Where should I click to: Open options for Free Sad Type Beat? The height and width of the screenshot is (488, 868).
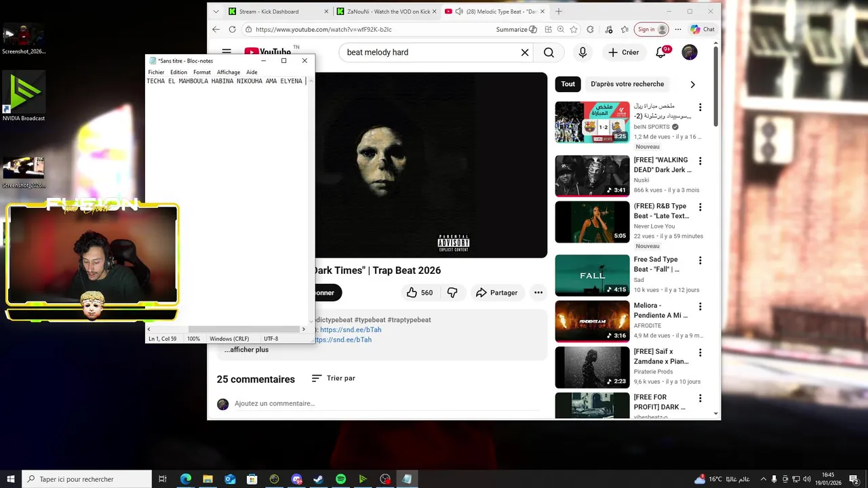click(701, 260)
